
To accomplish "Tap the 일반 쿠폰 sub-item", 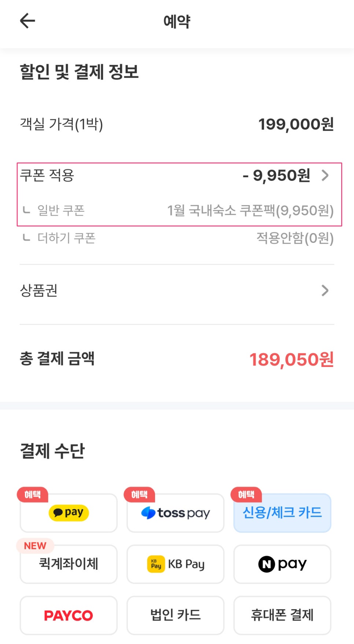I will 61,211.
